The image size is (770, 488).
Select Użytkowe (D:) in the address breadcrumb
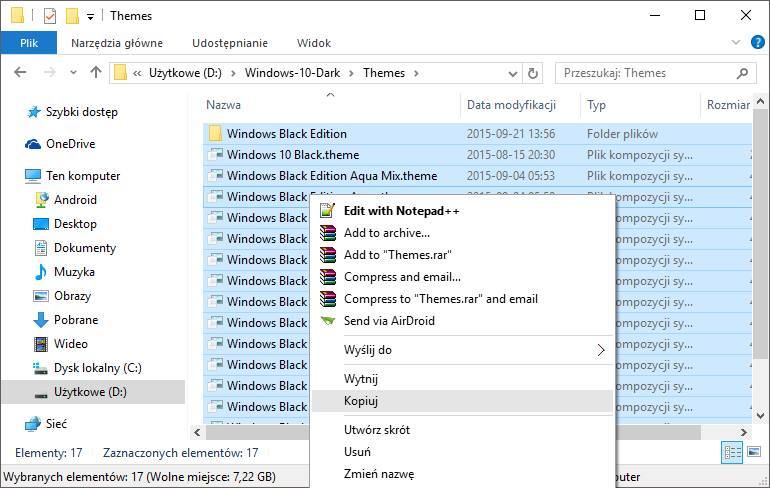pyautogui.click(x=185, y=73)
